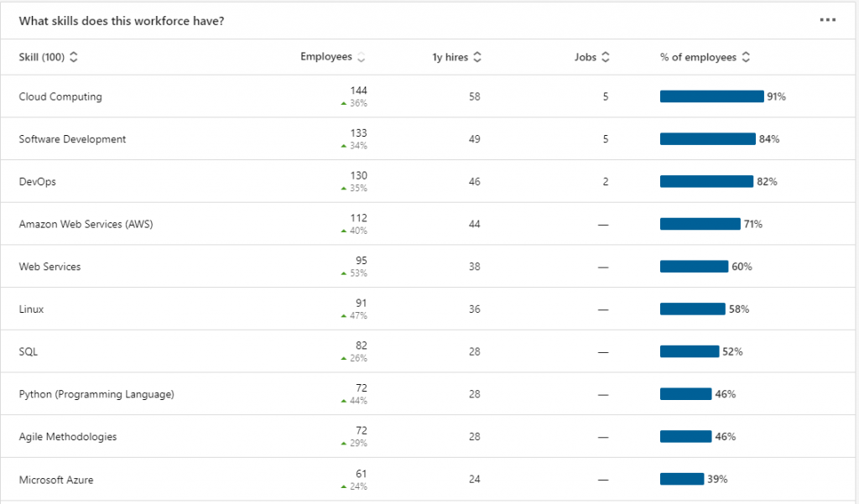The height and width of the screenshot is (504, 859).
Task: Click the Python (Programming Language) skill
Action: point(96,394)
